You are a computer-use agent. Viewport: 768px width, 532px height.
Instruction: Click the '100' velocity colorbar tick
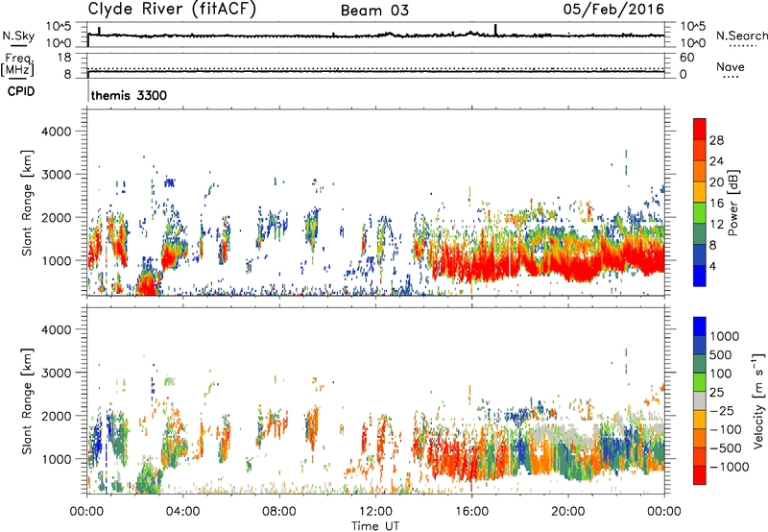click(x=721, y=374)
